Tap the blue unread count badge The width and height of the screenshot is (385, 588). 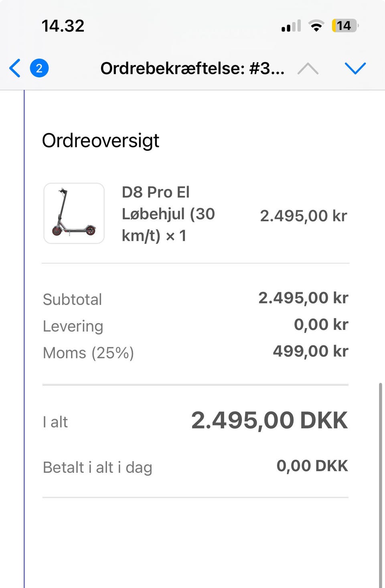pos(39,68)
